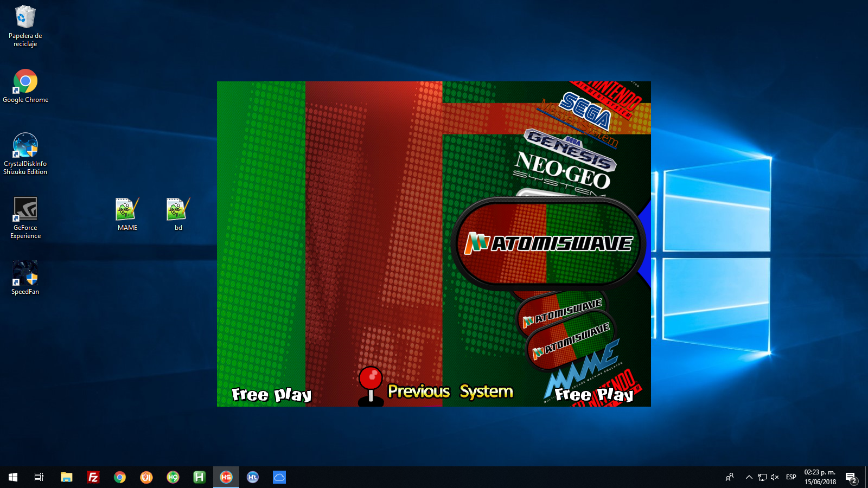Click the muted volume tray icon
This screenshot has width=868, height=488.
(775, 477)
